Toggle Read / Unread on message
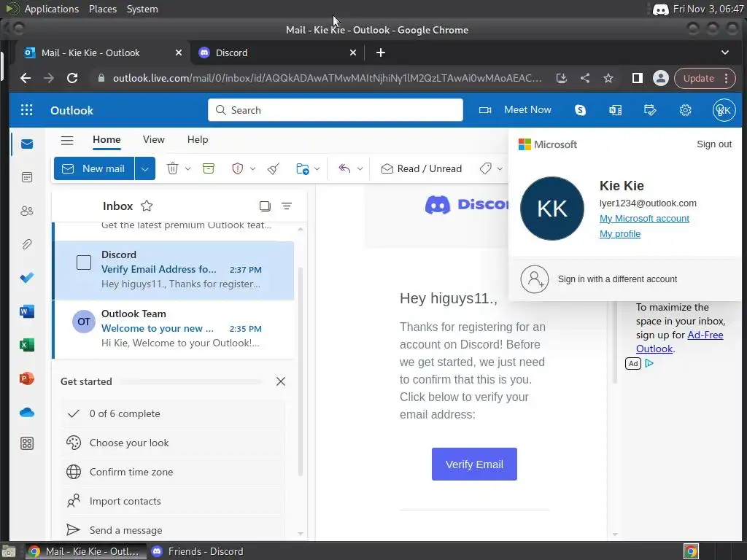Viewport: 747px width, 560px height. 422,168
